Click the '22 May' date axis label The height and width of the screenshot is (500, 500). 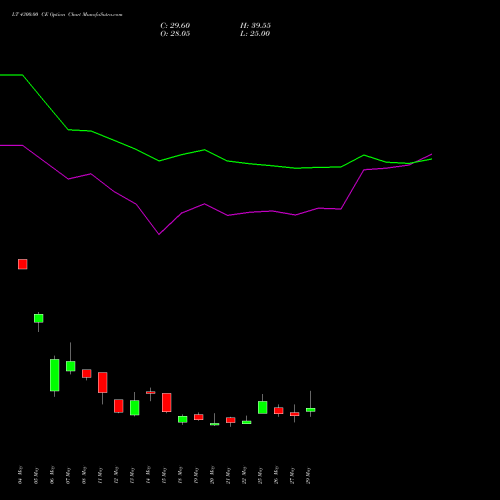[244, 475]
